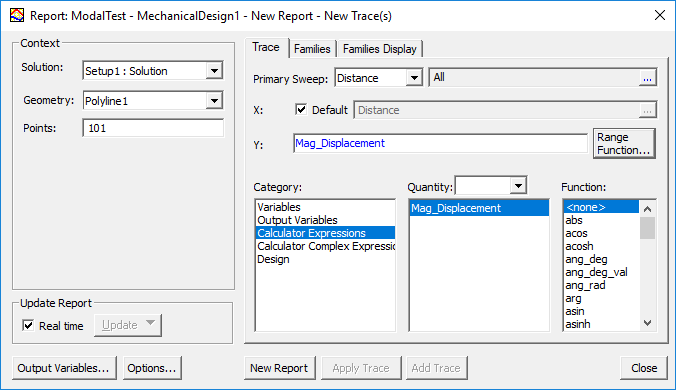This screenshot has height=390, width=676.
Task: Click the Apply Trace button
Action: (361, 368)
